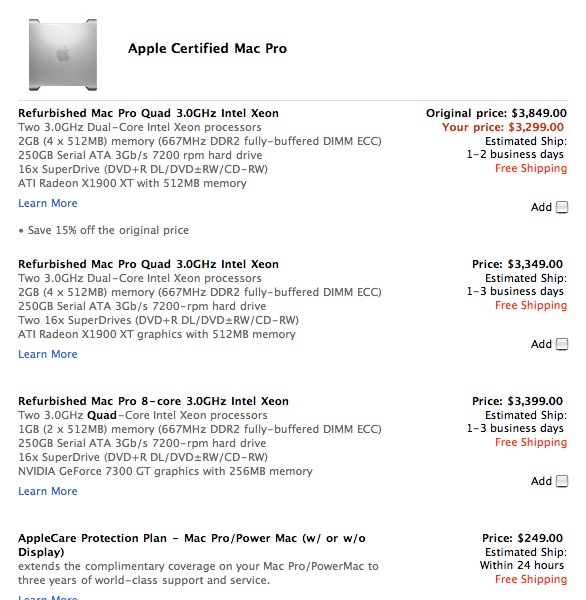586x600 pixels.
Task: Check Add box for 8-core Mac Pro
Action: (x=562, y=481)
